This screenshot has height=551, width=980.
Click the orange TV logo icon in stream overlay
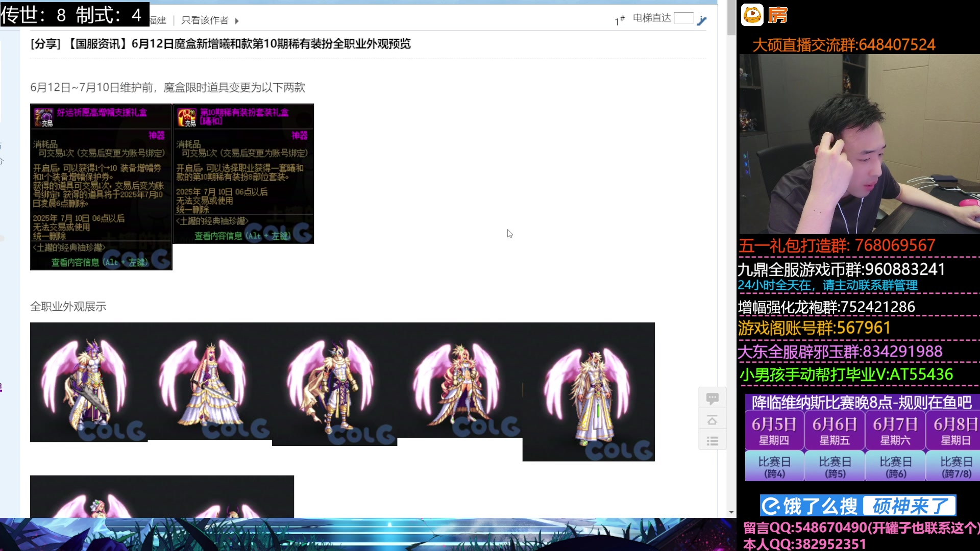[752, 15]
